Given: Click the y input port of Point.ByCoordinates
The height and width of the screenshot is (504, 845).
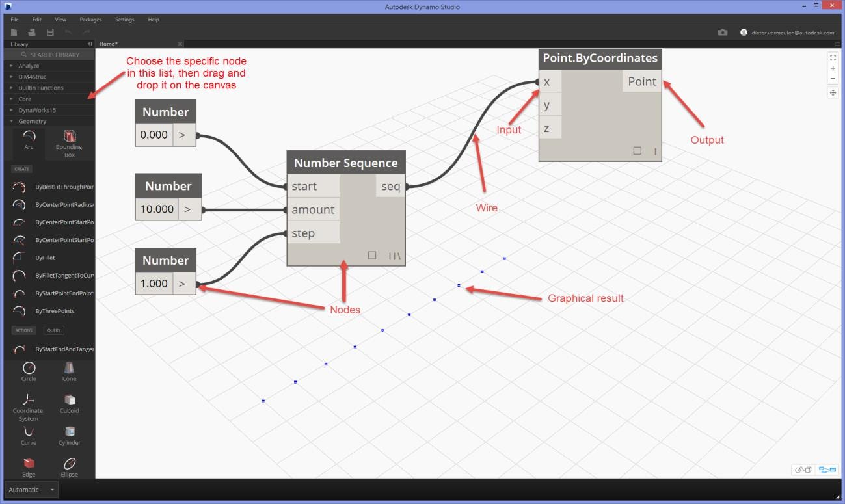Looking at the screenshot, I should 550,105.
